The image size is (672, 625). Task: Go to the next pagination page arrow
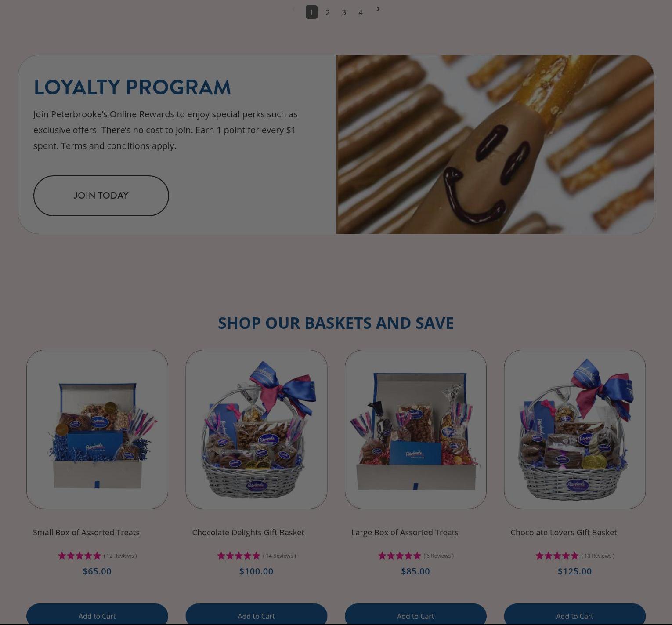click(x=378, y=9)
